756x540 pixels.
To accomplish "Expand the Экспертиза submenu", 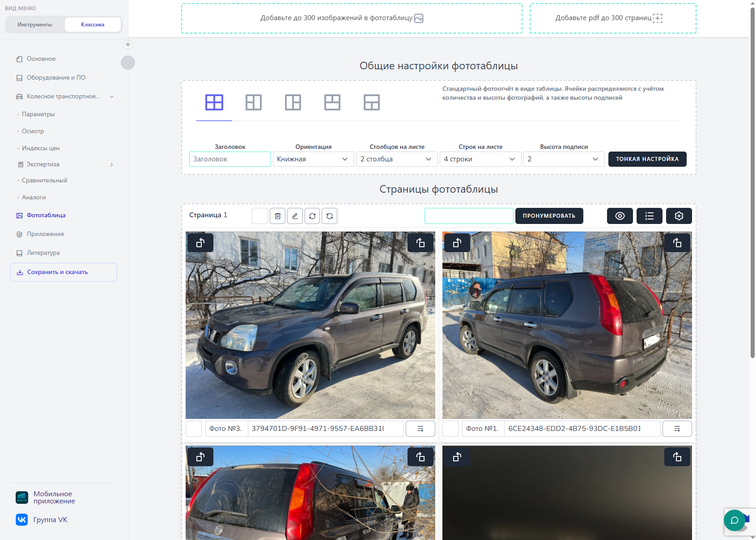I will pos(65,165).
